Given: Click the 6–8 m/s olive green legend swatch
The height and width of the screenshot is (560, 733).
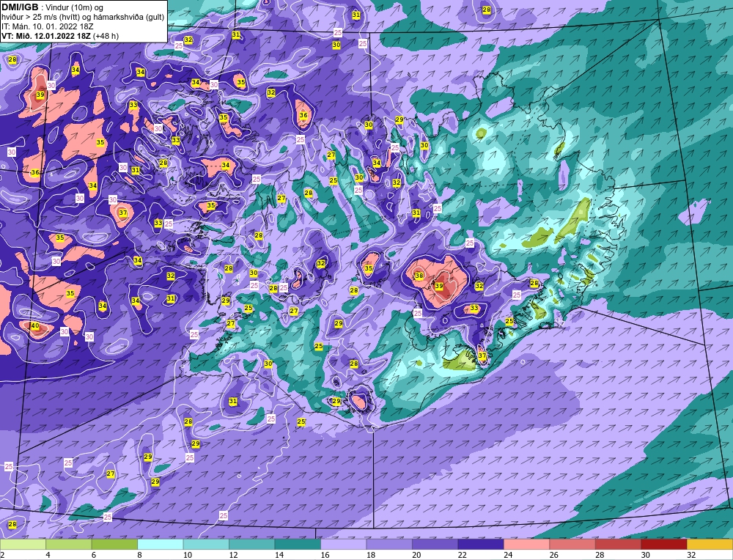Looking at the screenshot, I should 114,545.
